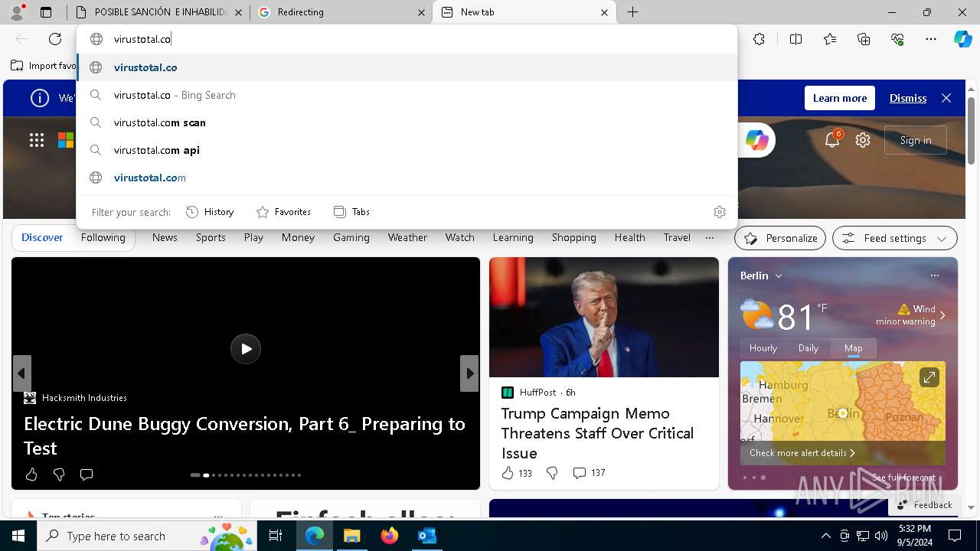
Task: Open Settings and more ellipsis menu
Action: tap(931, 39)
